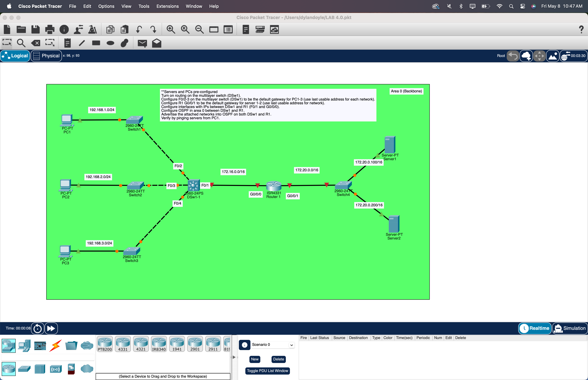Click Fast Forward Time button

[x=51, y=328]
